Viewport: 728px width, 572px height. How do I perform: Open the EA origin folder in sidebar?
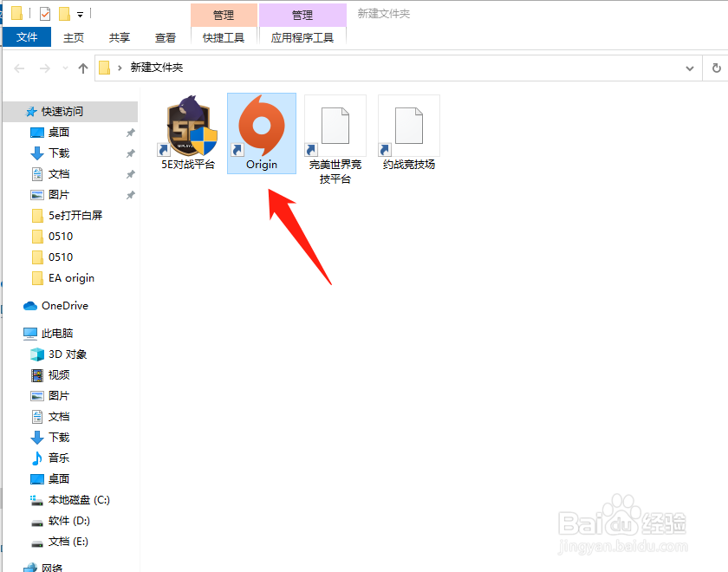[x=70, y=278]
